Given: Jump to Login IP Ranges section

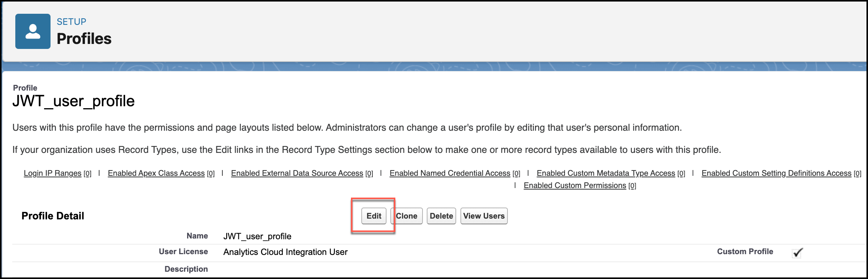Looking at the screenshot, I should point(52,173).
